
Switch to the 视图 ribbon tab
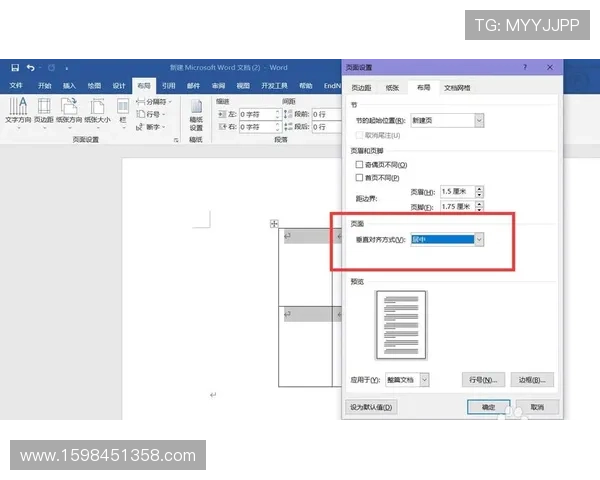coord(243,85)
